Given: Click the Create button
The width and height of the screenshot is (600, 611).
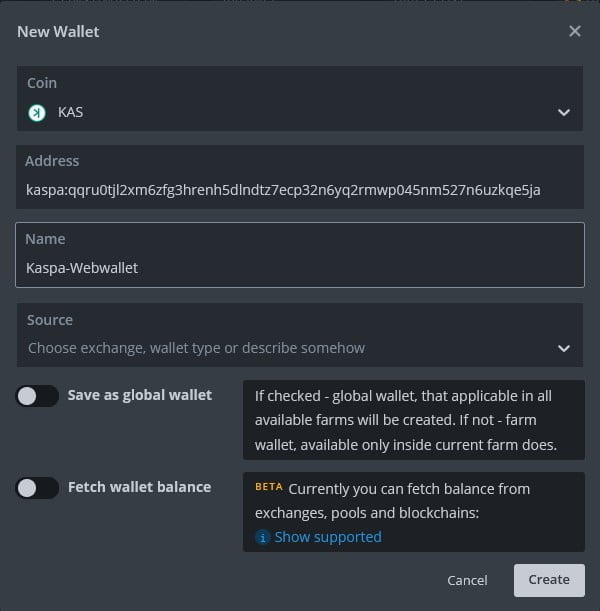Looking at the screenshot, I should tap(548, 580).
